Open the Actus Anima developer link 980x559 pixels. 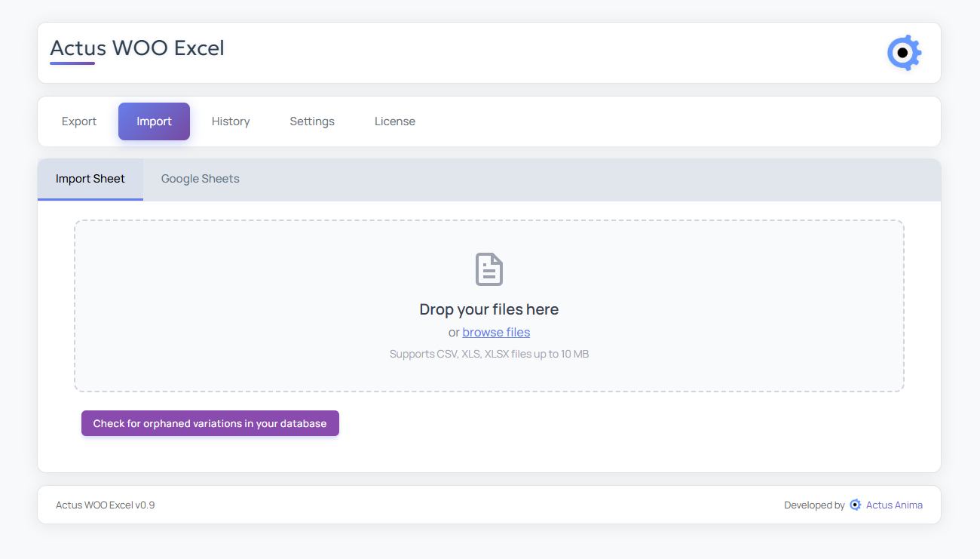[x=895, y=505]
